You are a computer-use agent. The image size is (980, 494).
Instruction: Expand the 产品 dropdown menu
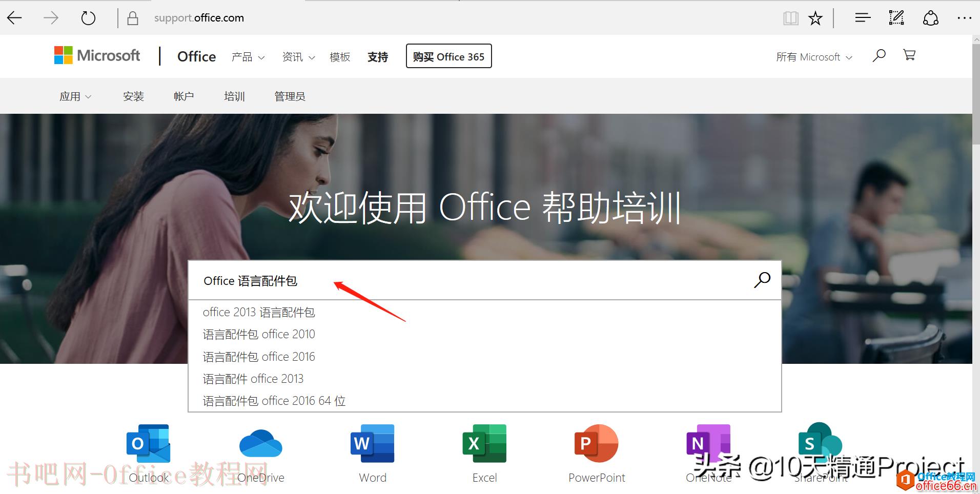pyautogui.click(x=248, y=57)
